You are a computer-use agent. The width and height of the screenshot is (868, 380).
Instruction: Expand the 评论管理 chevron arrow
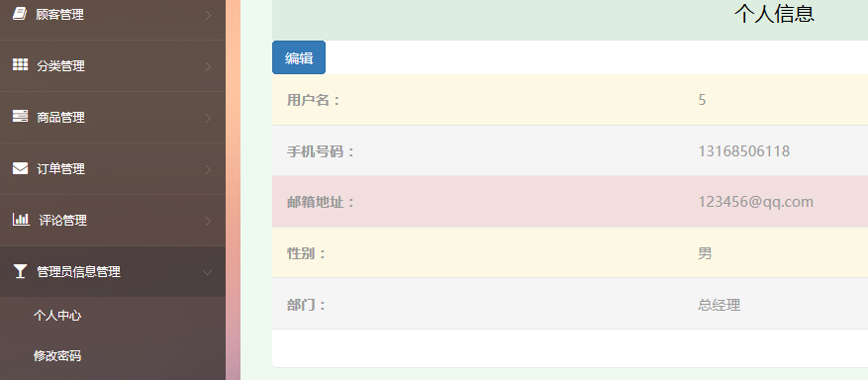coord(208,221)
